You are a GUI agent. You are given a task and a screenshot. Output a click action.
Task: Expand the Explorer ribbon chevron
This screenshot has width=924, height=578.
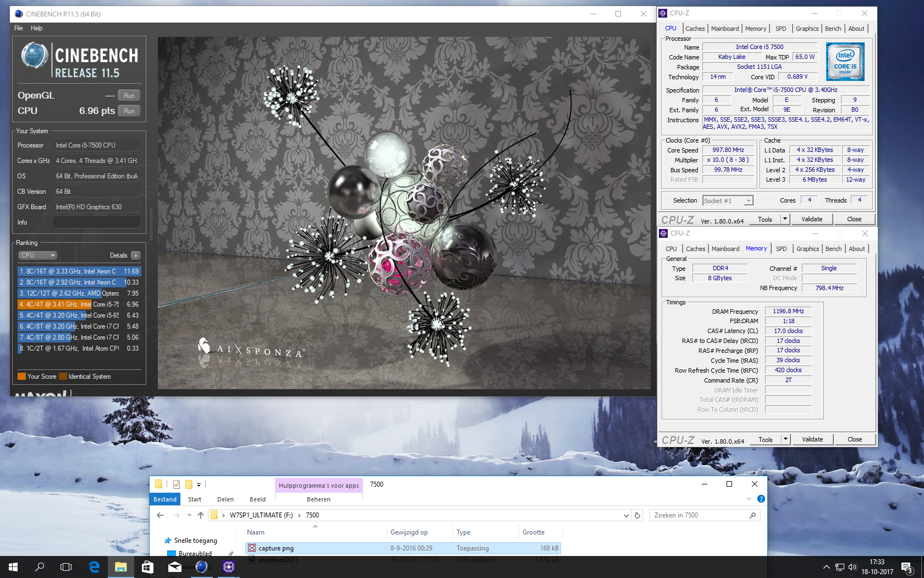pyautogui.click(x=749, y=499)
